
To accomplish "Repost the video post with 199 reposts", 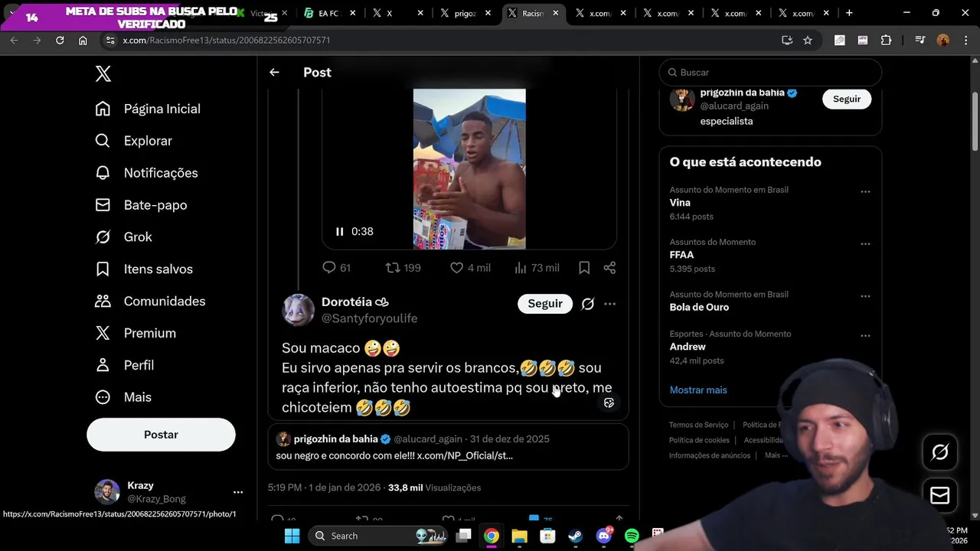I will click(403, 268).
